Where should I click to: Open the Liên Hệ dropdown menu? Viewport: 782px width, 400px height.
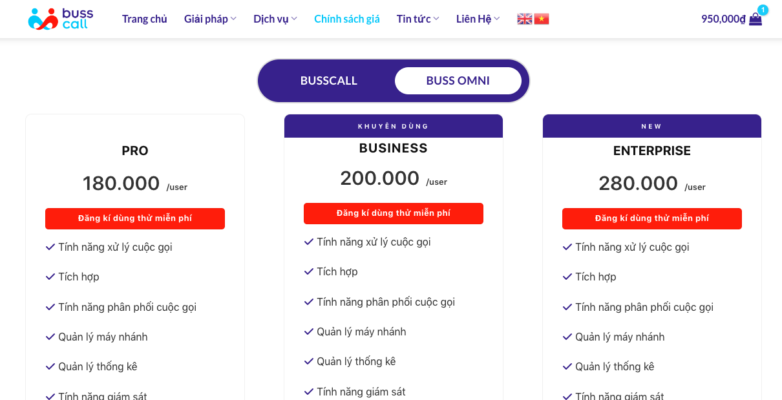click(x=477, y=19)
